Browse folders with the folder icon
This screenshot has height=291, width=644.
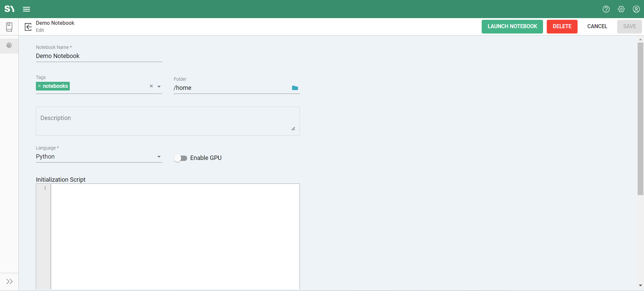295,88
